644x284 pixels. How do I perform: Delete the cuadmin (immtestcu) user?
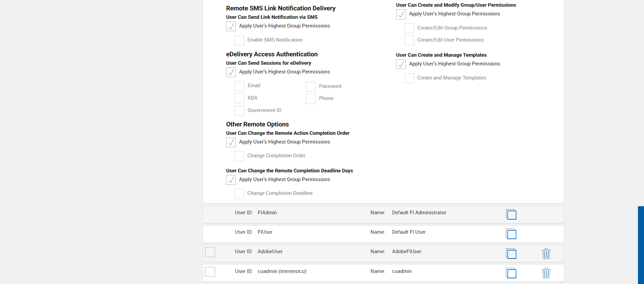[x=546, y=273]
